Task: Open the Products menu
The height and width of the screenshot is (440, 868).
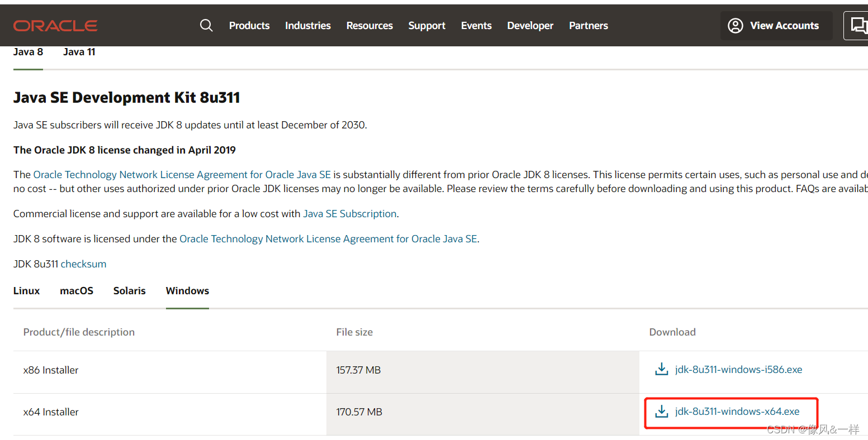Action: pyautogui.click(x=249, y=26)
